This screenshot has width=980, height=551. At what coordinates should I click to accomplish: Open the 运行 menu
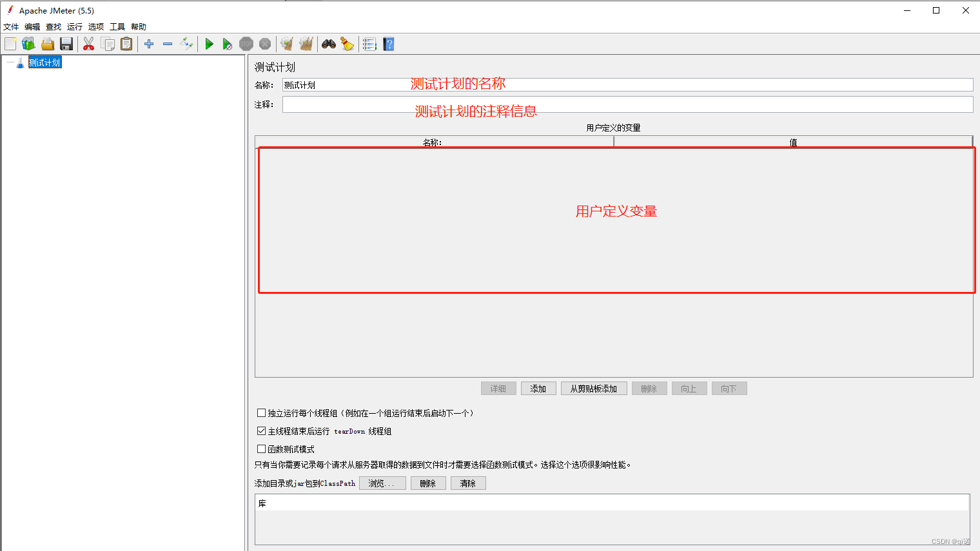[x=75, y=27]
